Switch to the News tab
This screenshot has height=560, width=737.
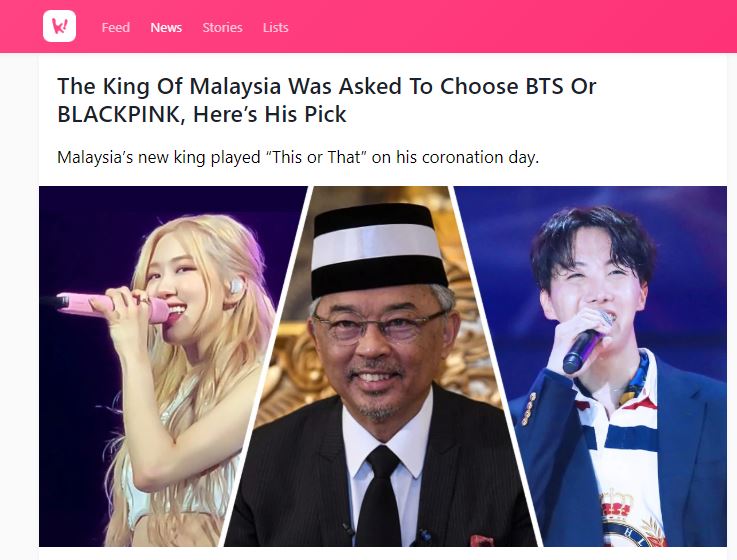tap(166, 27)
